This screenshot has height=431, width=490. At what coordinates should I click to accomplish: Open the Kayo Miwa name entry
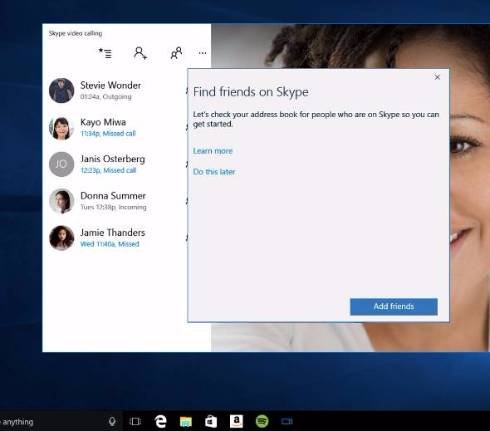tap(103, 122)
